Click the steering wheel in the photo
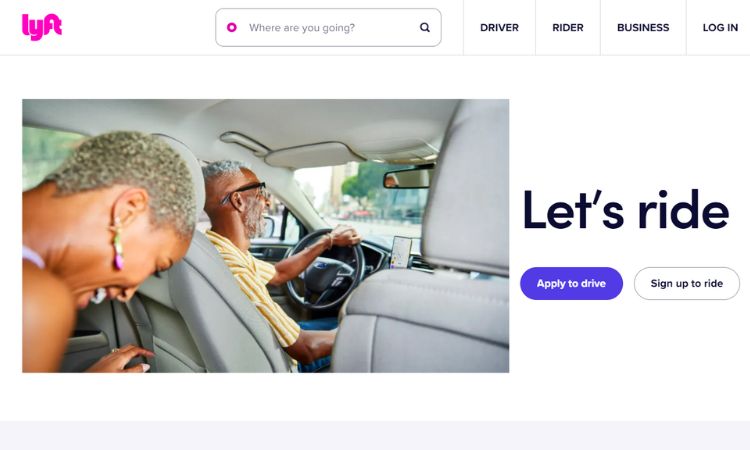This screenshot has width=750, height=450. pyautogui.click(x=325, y=269)
